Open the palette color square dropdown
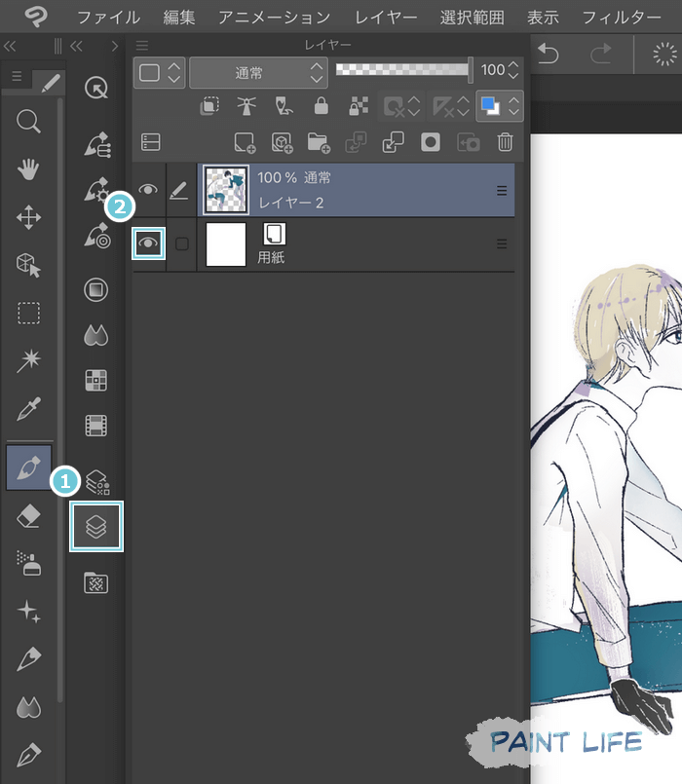 (x=159, y=73)
